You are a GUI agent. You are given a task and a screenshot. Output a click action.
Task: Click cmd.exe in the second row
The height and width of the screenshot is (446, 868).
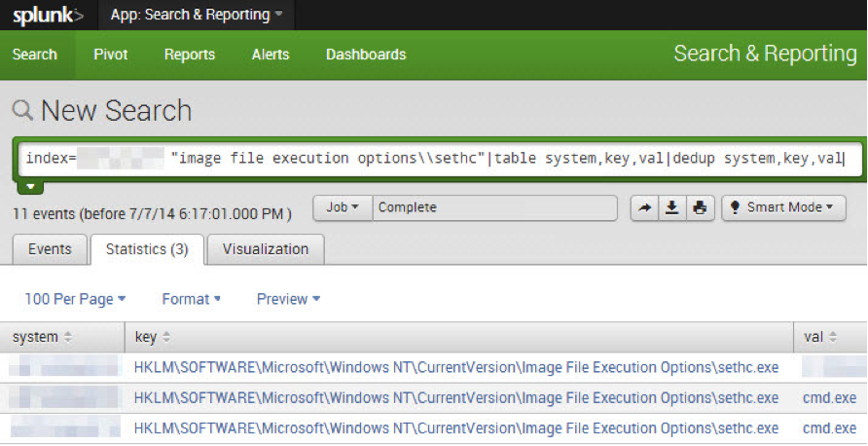829,398
